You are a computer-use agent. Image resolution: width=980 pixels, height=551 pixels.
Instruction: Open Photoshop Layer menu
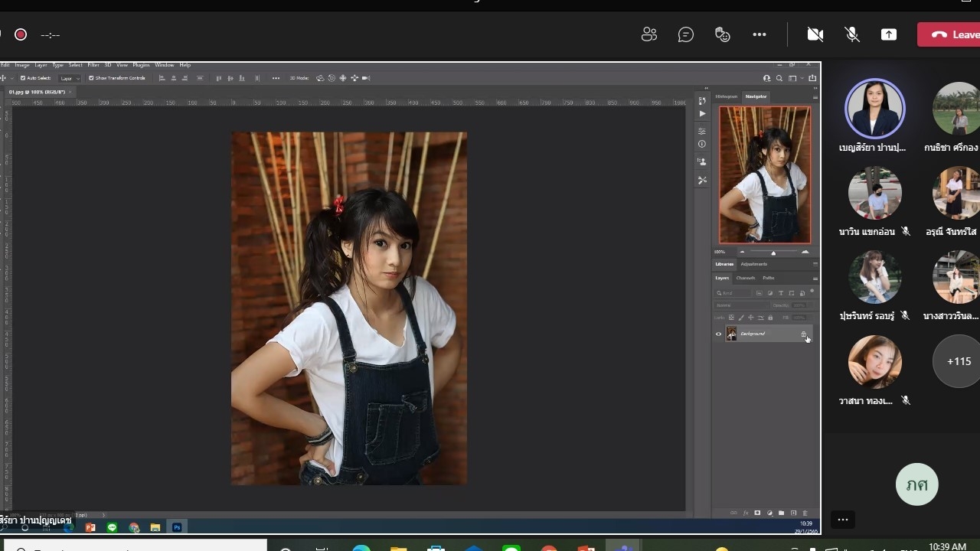[x=41, y=65]
